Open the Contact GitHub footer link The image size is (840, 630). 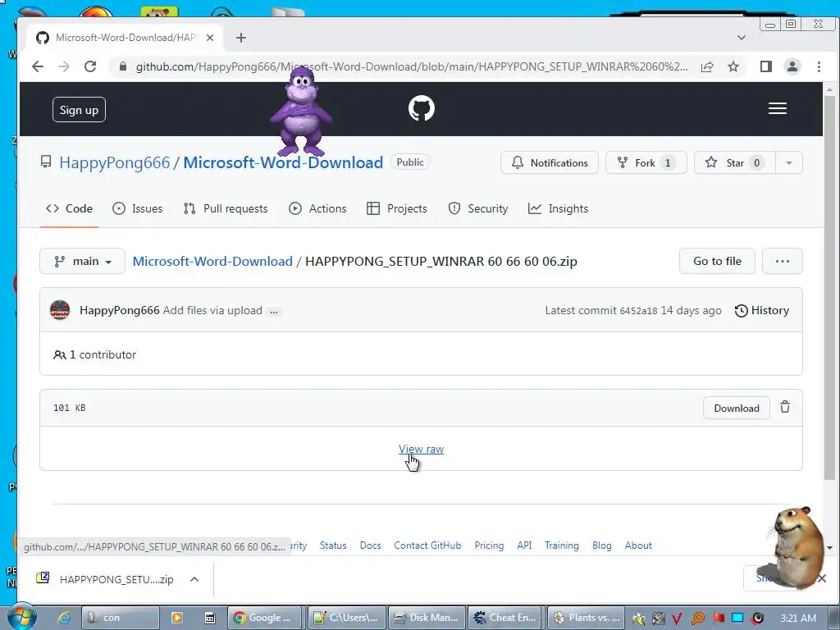pyautogui.click(x=427, y=546)
